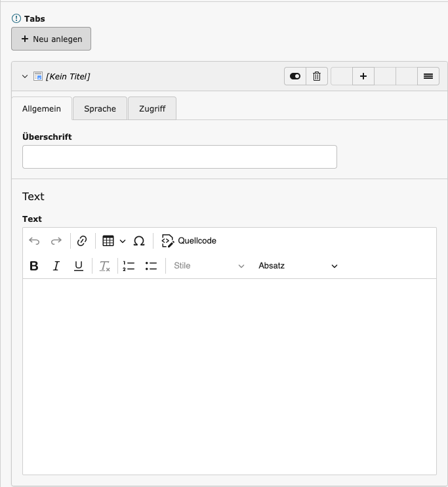
Task: Insert a numbered list
Action: pyautogui.click(x=129, y=266)
